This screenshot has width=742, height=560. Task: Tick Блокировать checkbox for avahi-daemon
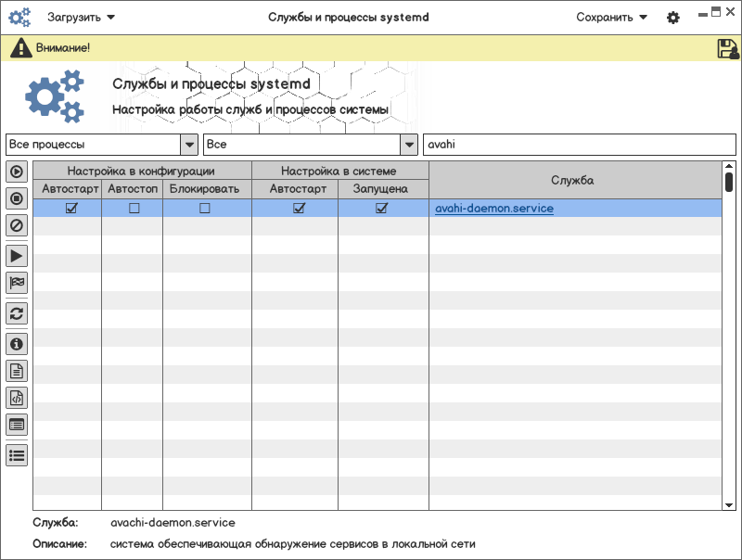[205, 209]
